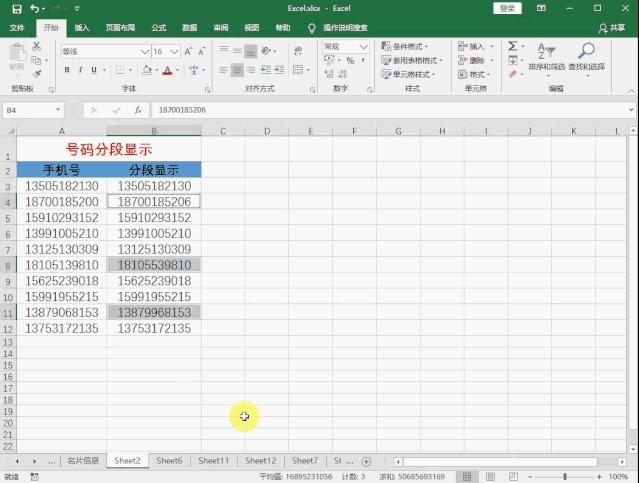Click the Delete (删除) cells button

(475, 60)
